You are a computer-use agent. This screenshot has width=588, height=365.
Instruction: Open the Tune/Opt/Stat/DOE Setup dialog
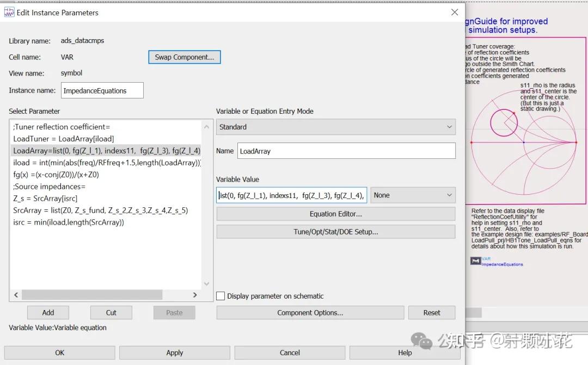(x=336, y=232)
